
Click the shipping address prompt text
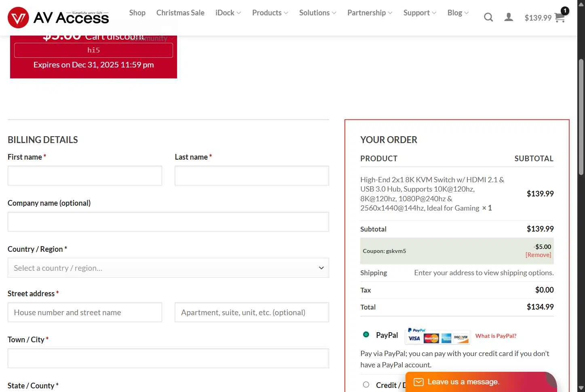pyautogui.click(x=484, y=273)
